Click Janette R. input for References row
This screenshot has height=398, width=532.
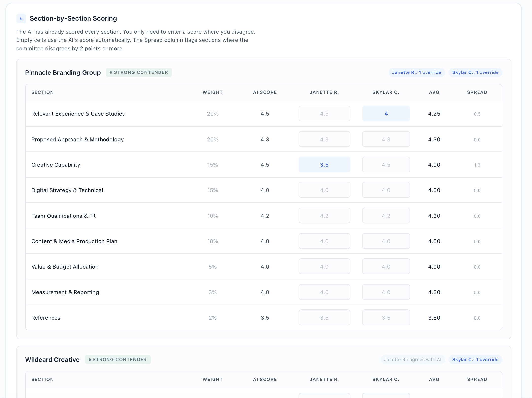tap(324, 317)
